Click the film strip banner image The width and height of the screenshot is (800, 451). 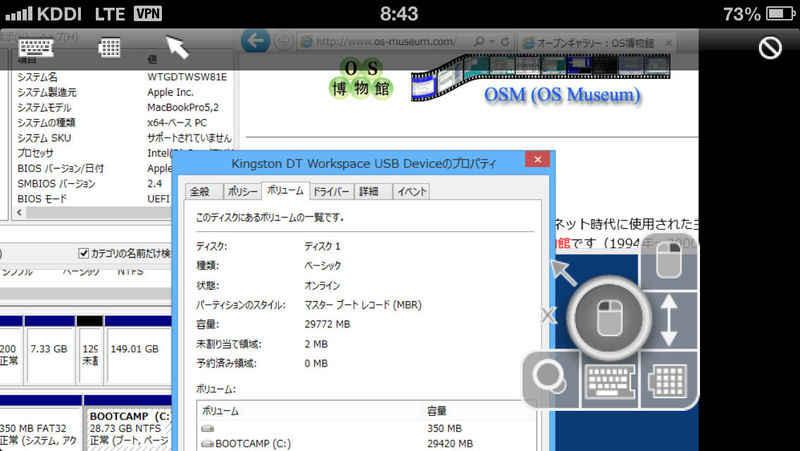pyautogui.click(x=541, y=76)
